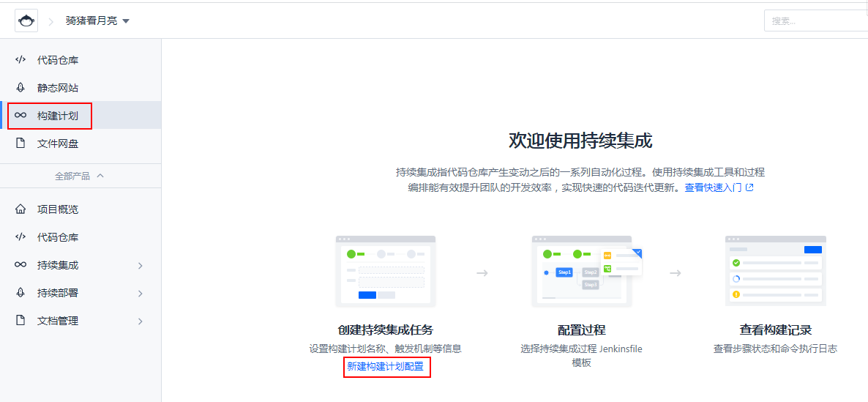This screenshot has width=868, height=402.
Task: Click the 设置构建计划名称、触发机制等信息 description
Action: coord(385,349)
